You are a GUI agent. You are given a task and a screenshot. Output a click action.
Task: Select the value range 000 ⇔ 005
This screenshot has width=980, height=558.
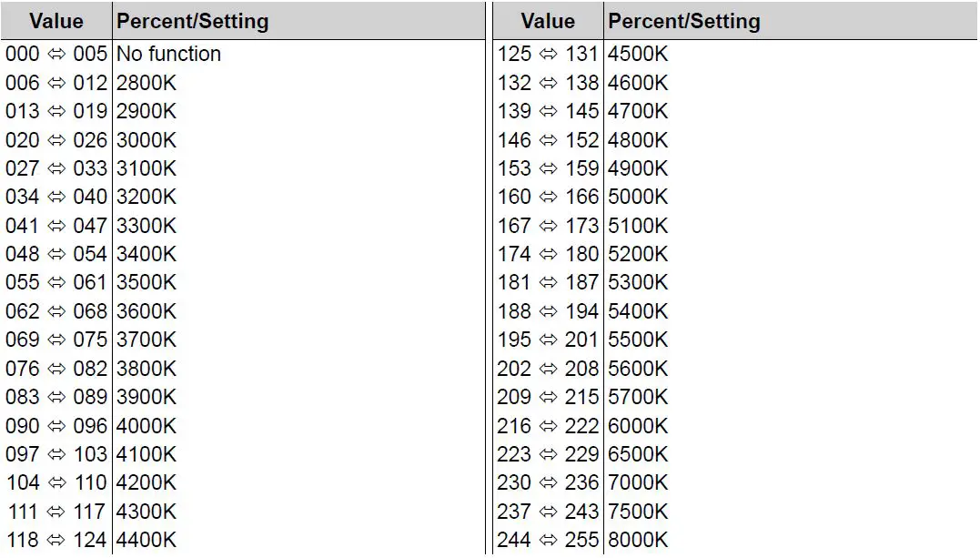click(x=56, y=54)
